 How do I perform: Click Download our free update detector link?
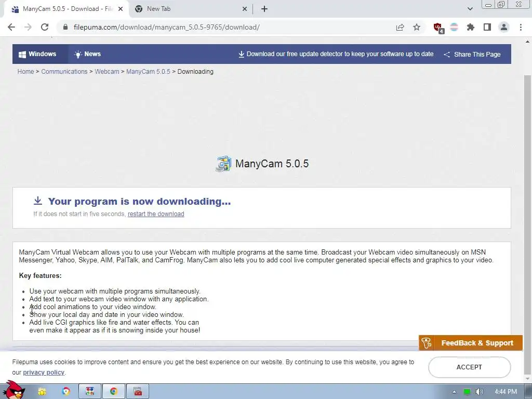pos(336,54)
